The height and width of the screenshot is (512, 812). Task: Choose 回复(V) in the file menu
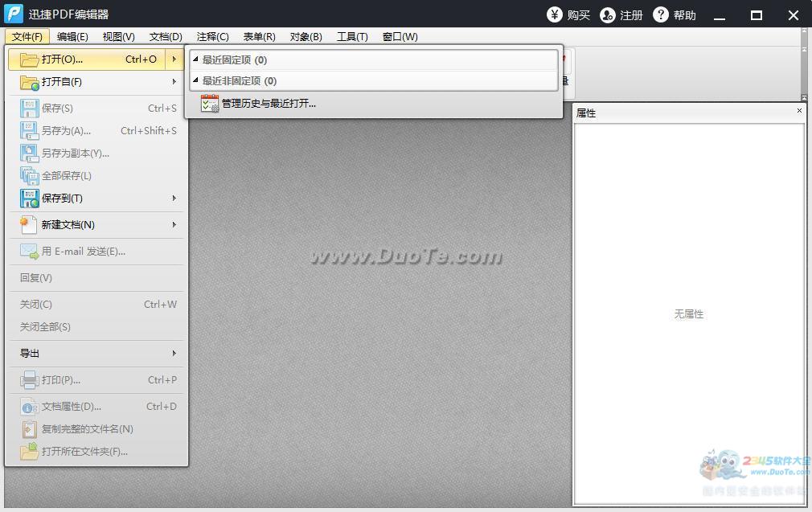[x=96, y=278]
